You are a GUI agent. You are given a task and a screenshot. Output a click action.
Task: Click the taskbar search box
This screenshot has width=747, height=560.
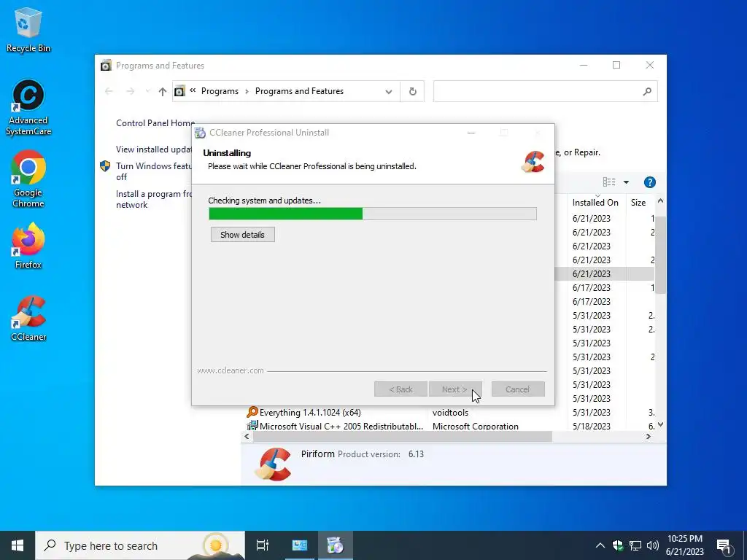coord(140,545)
